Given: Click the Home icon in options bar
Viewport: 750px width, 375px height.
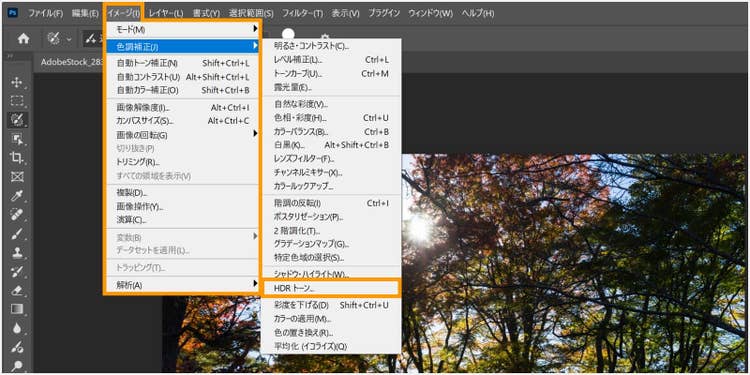Looking at the screenshot, I should point(23,39).
